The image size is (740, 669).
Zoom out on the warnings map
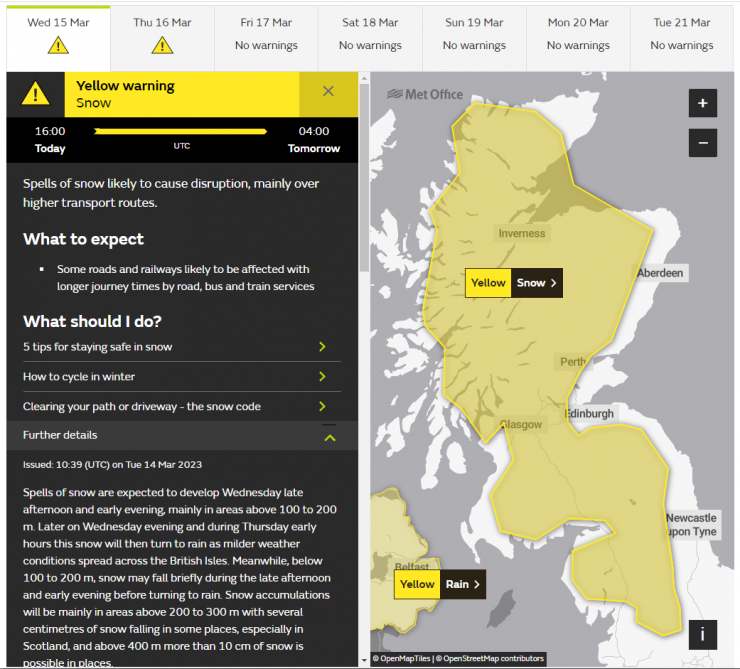(x=702, y=143)
